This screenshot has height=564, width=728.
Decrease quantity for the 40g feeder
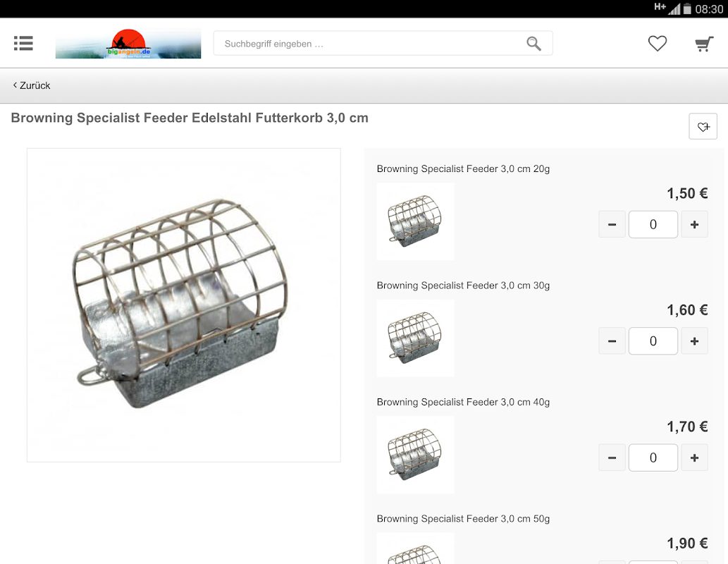click(x=612, y=458)
